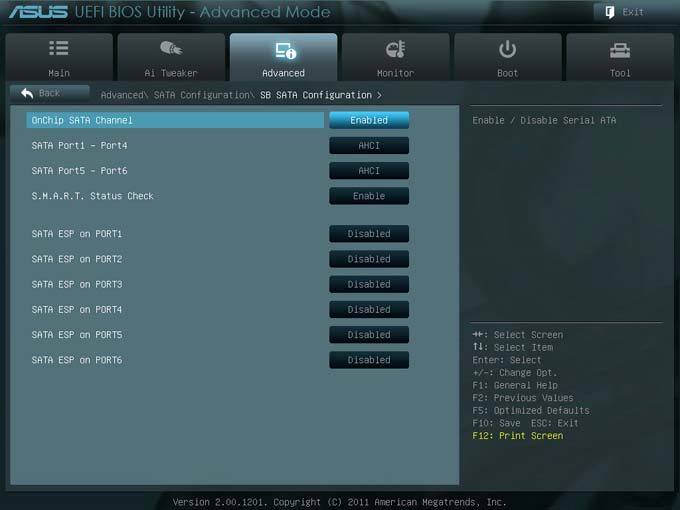Select the SATA Port1 - Port4 label
This screenshot has height=510, width=680.
click(x=79, y=146)
